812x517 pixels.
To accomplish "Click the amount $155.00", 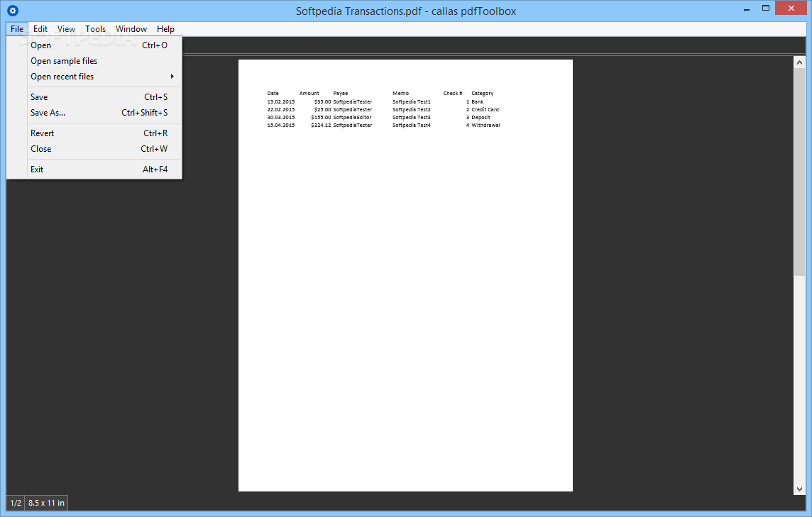I will click(321, 118).
